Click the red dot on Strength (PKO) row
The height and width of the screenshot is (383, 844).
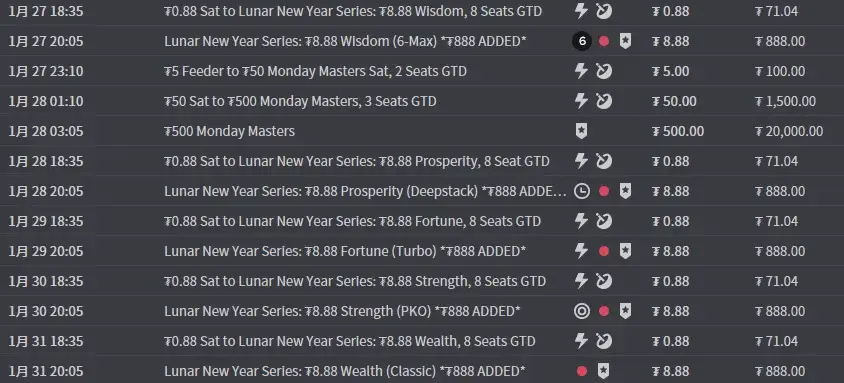click(x=604, y=311)
